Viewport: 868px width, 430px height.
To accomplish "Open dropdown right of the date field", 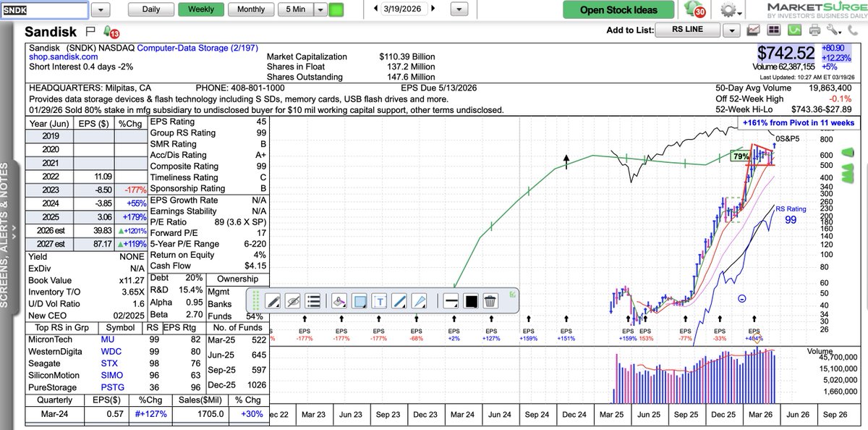I will point(458,9).
